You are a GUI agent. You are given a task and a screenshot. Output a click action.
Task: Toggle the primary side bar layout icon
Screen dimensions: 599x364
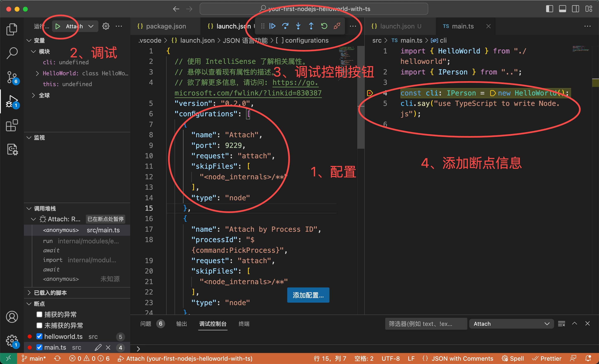[549, 9]
